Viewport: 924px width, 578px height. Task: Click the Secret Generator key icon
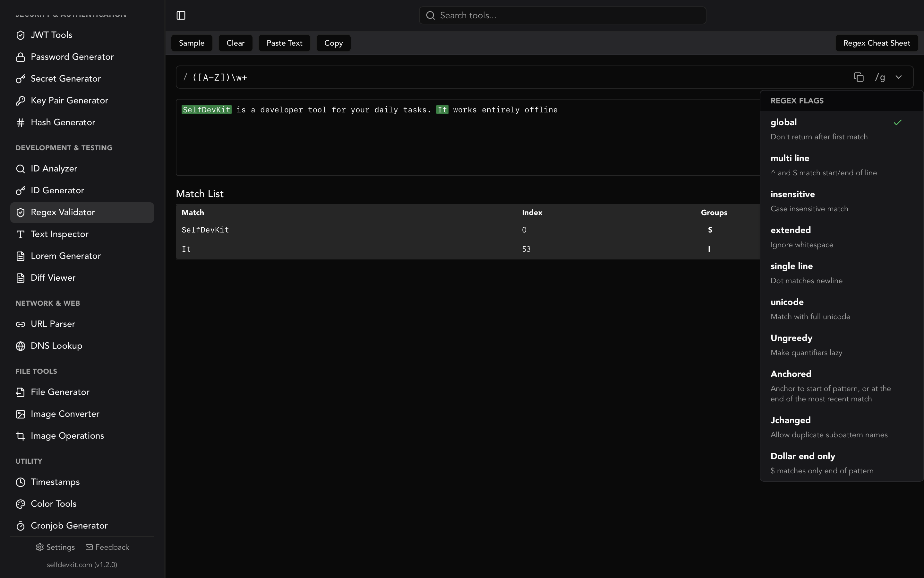pyautogui.click(x=21, y=79)
